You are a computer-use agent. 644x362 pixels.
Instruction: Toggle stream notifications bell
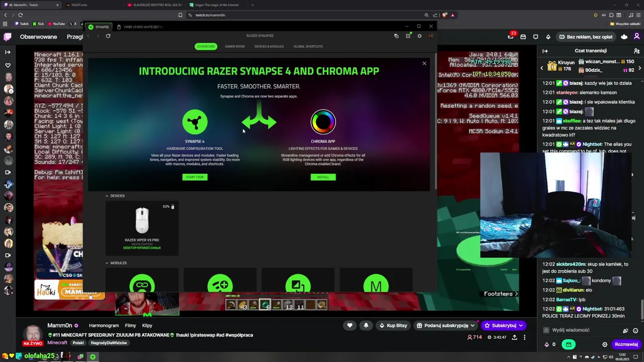pyautogui.click(x=366, y=325)
